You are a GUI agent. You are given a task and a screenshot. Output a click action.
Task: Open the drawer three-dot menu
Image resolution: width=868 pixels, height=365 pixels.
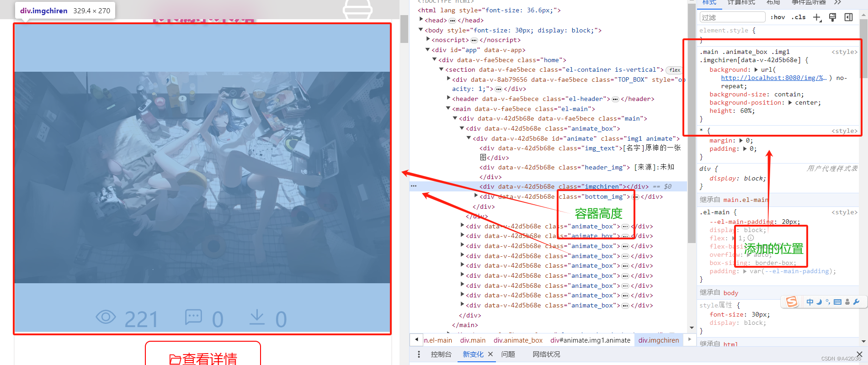click(x=419, y=354)
